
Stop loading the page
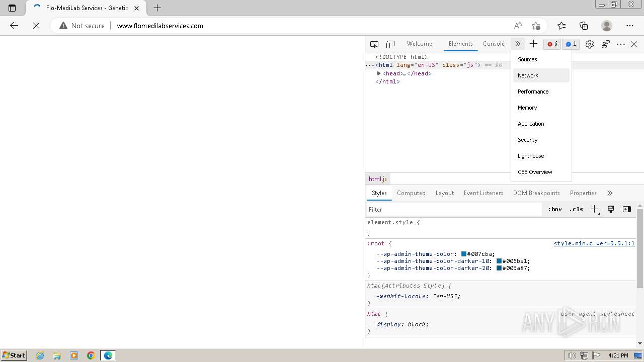pos(36,26)
